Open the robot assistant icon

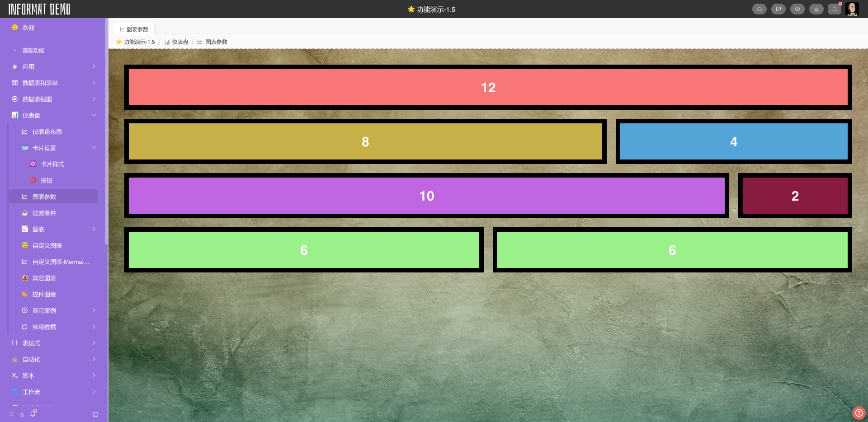pos(816,9)
